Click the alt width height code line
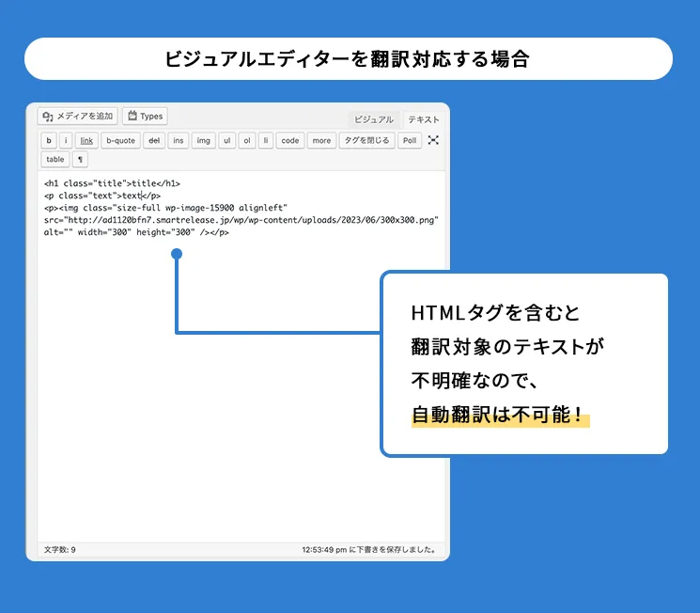The image size is (700, 613). (x=136, y=232)
